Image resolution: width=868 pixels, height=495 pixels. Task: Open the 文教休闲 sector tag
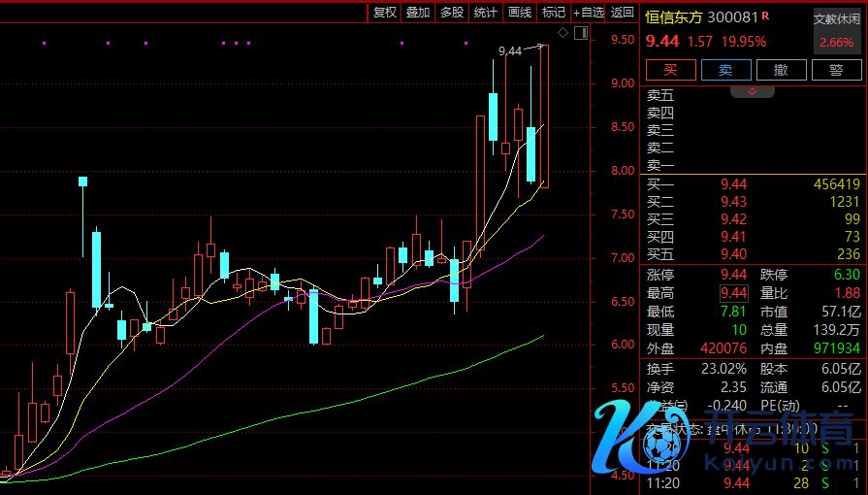(x=836, y=18)
